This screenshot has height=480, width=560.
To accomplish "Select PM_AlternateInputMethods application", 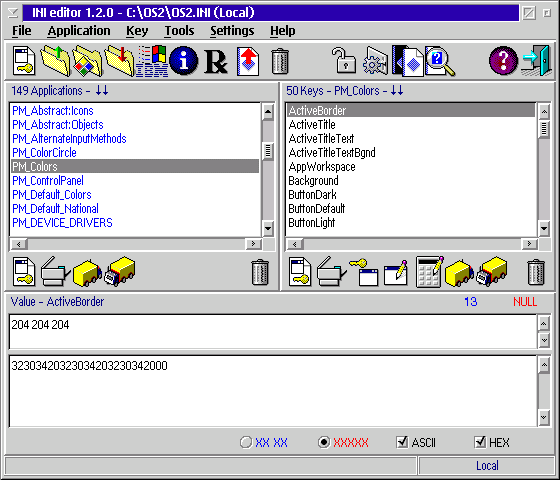I will tap(135, 139).
